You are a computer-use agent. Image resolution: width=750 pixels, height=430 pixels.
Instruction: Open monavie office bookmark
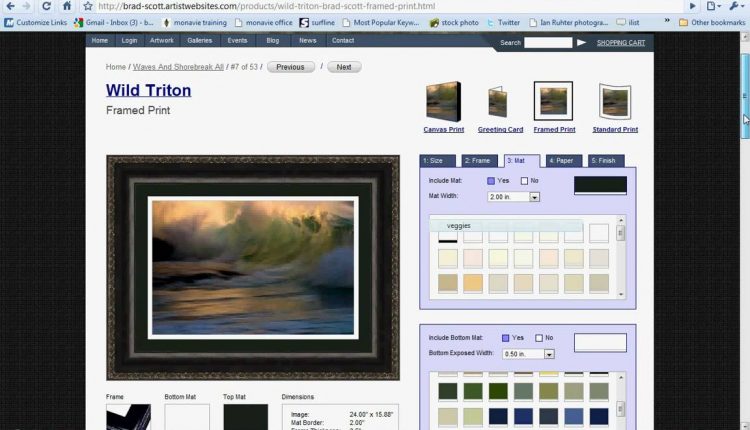[264, 22]
